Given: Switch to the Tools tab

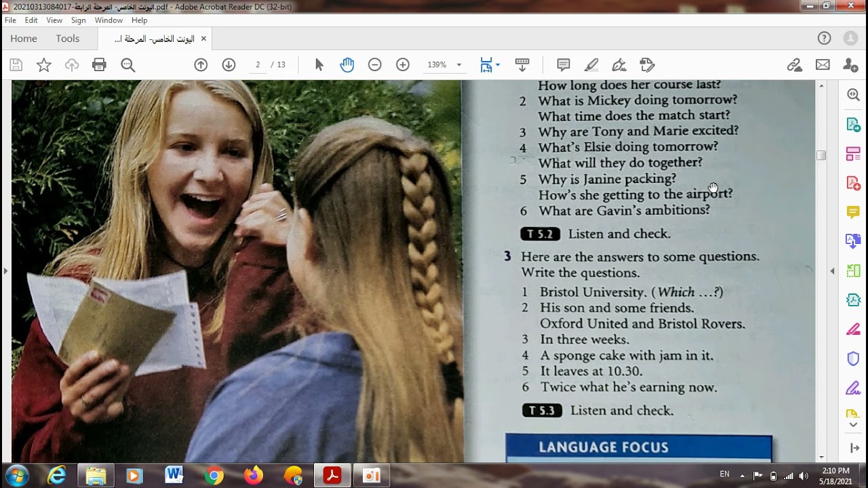Looking at the screenshot, I should (68, 39).
